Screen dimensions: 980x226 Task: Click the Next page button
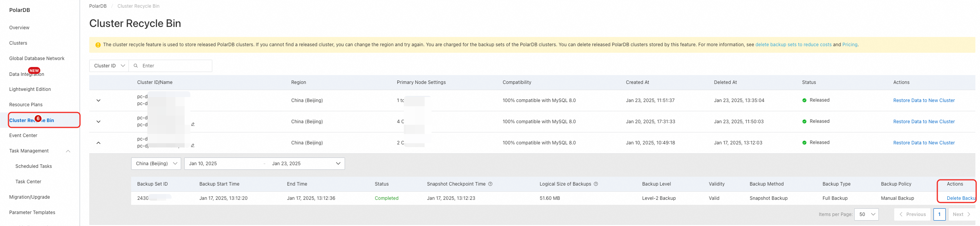[961, 214]
